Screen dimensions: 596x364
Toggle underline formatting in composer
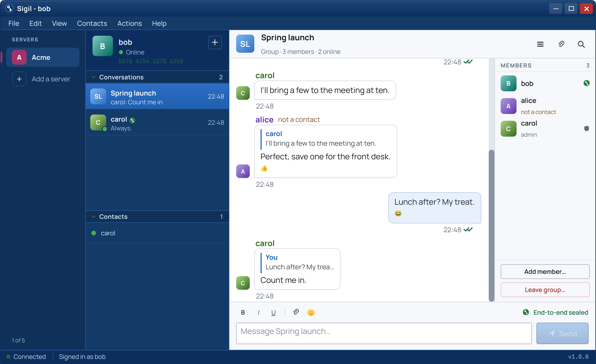pyautogui.click(x=273, y=312)
